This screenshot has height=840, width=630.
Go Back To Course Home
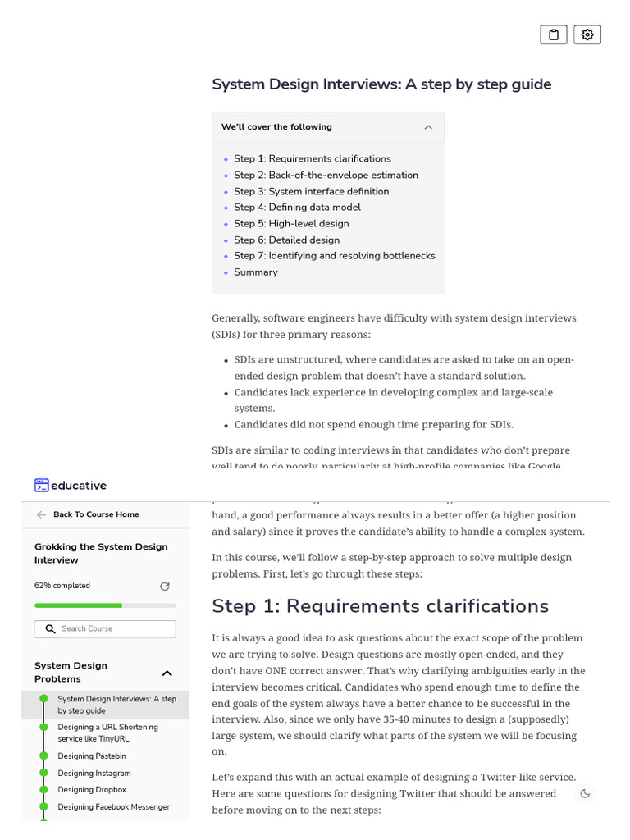point(96,515)
